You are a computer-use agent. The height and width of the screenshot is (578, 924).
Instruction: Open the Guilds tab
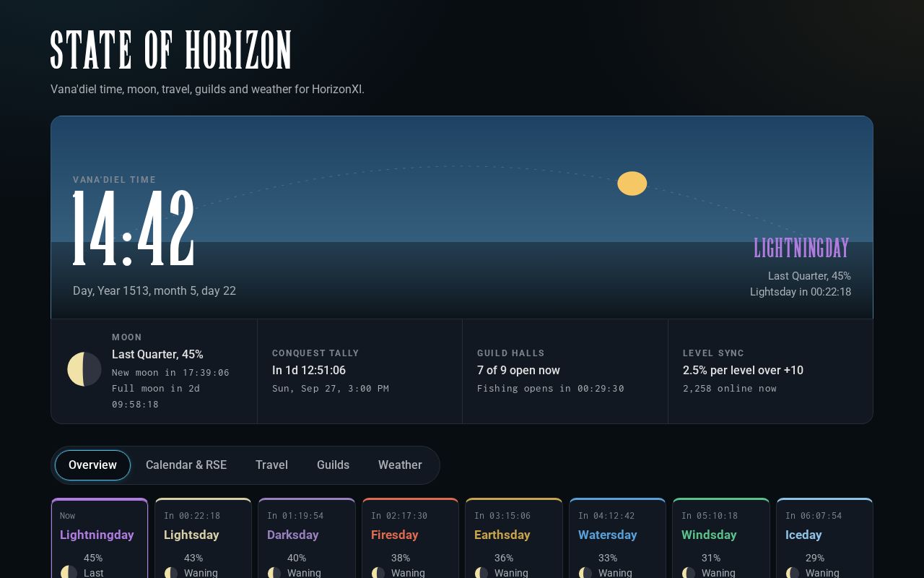click(333, 465)
